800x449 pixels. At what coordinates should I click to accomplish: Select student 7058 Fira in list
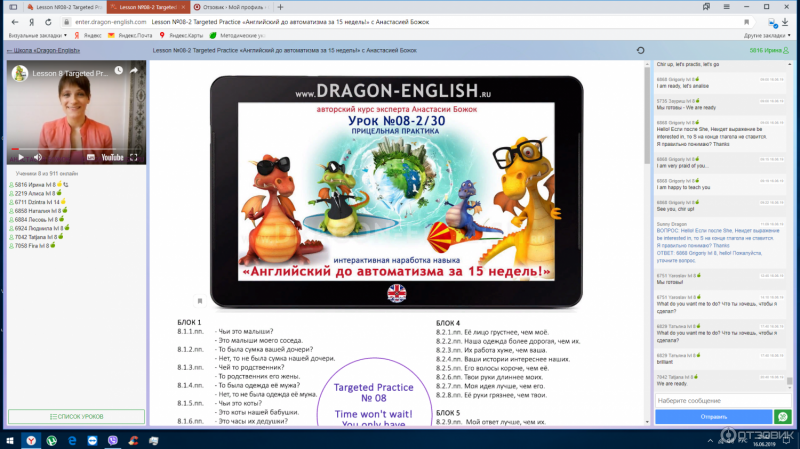[32, 245]
